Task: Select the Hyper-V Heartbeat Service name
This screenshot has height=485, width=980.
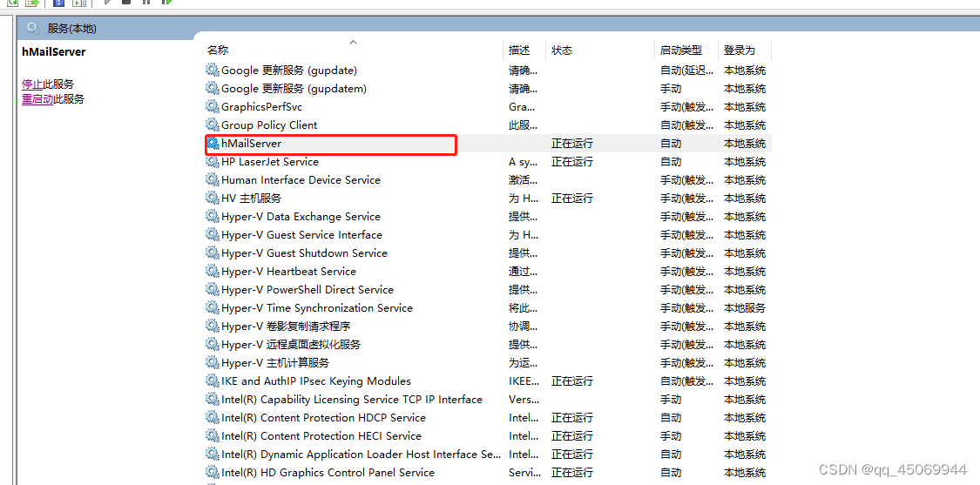Action: pyautogui.click(x=288, y=272)
